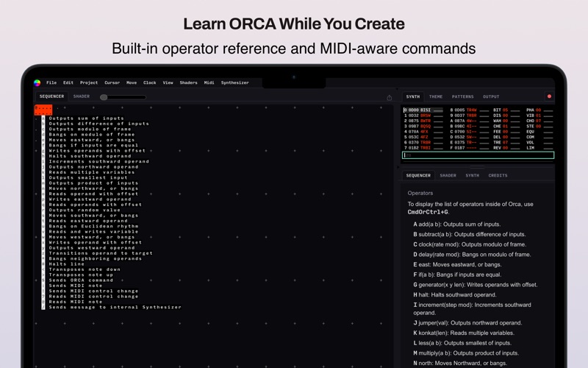
Task: Click the DIS effect row
Action: (x=506, y=116)
